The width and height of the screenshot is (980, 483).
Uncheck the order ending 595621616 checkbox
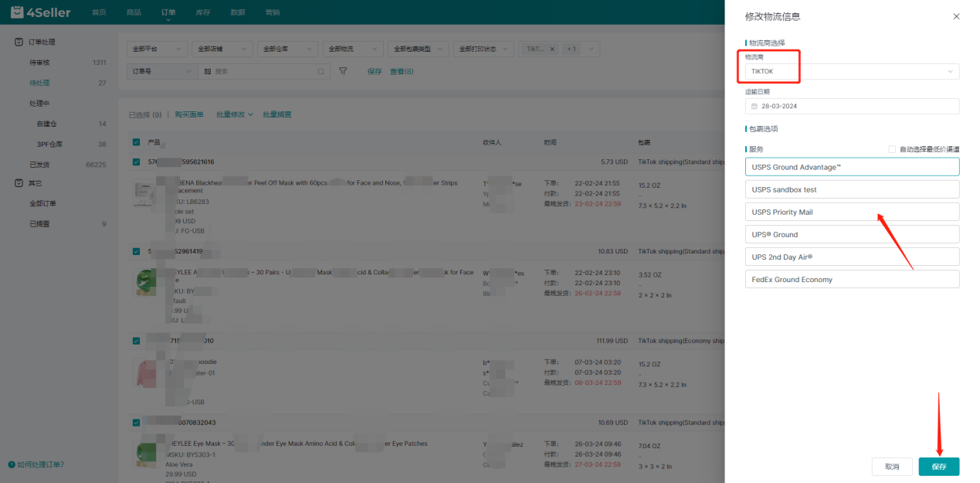pyautogui.click(x=137, y=162)
